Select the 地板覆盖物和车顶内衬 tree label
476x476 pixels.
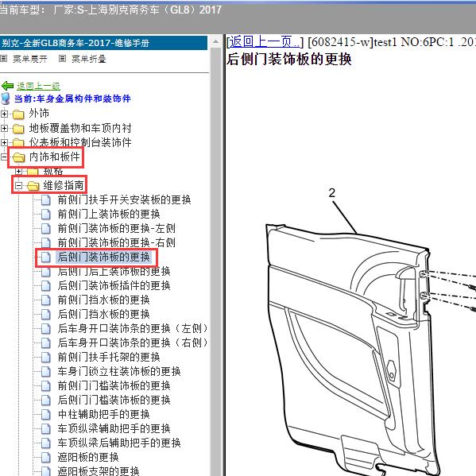click(x=80, y=128)
